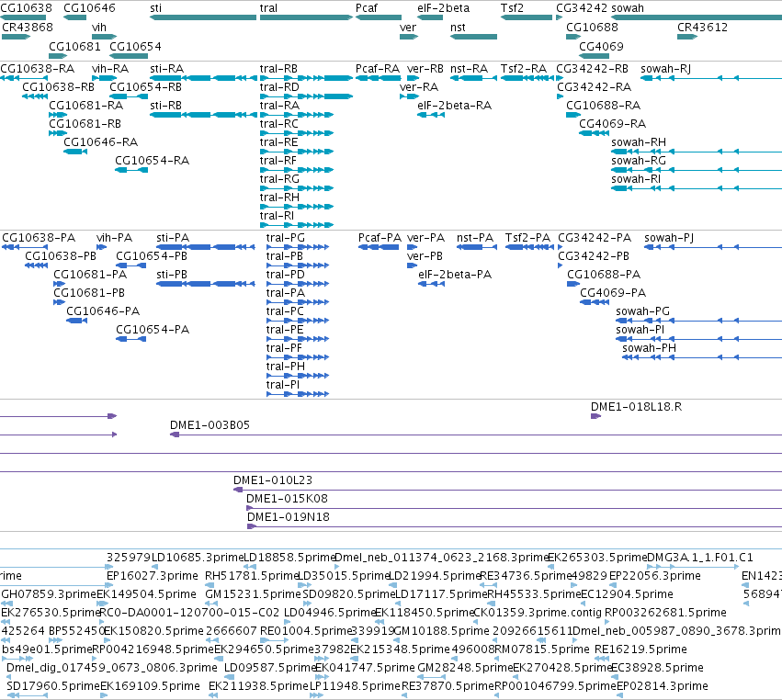
Task: Click EP02814.3prime EST label
Action: pyautogui.click(x=663, y=686)
